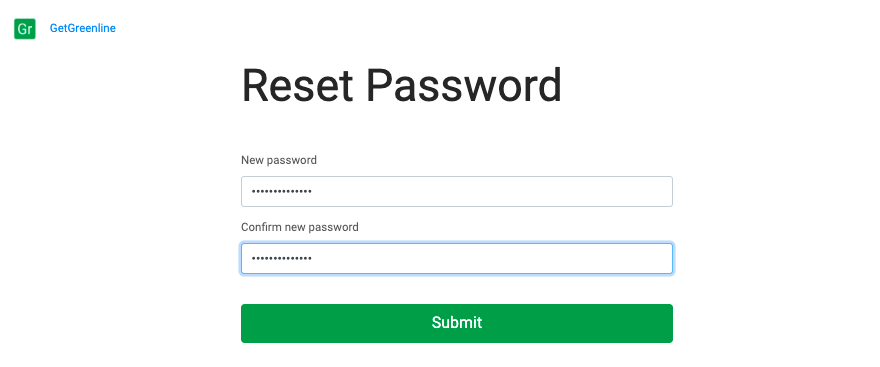
Task: Click the word Submit on the button
Action: click(457, 323)
